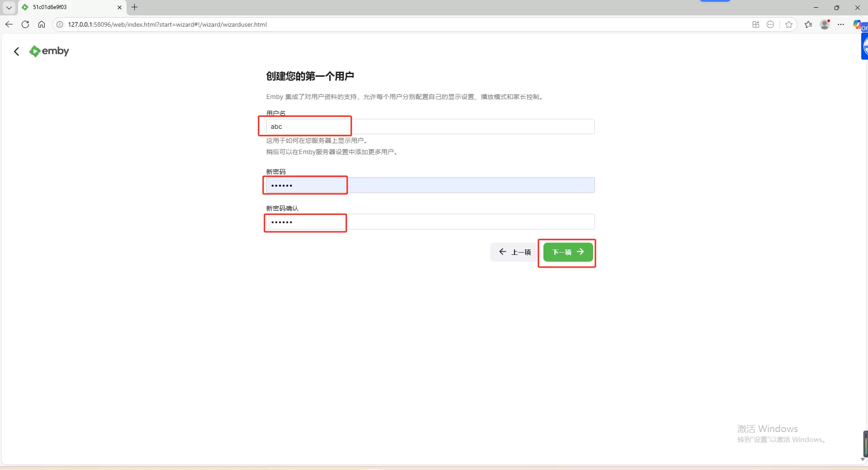
Task: Click the 上一项 previous button
Action: (514, 252)
